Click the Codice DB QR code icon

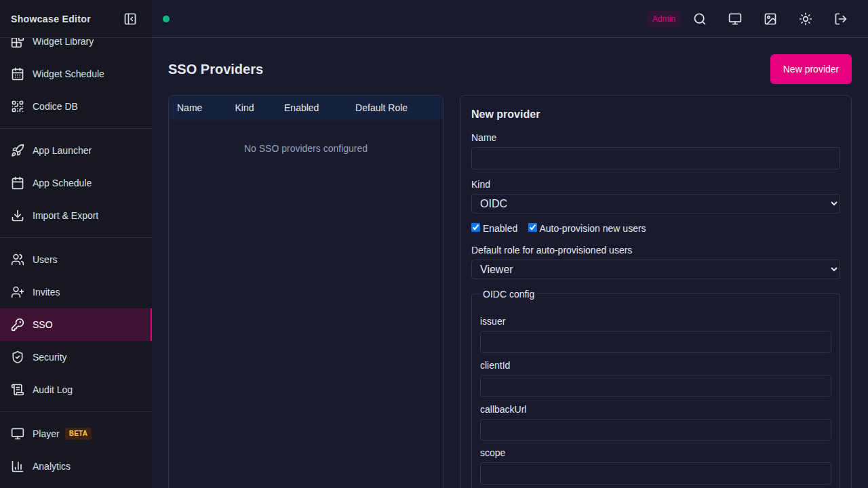click(18, 106)
